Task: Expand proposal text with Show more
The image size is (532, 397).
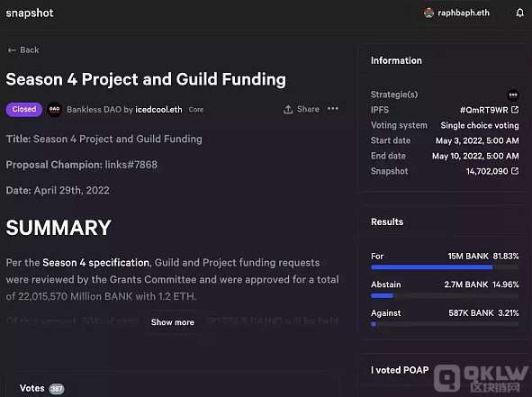Action: pos(172,322)
